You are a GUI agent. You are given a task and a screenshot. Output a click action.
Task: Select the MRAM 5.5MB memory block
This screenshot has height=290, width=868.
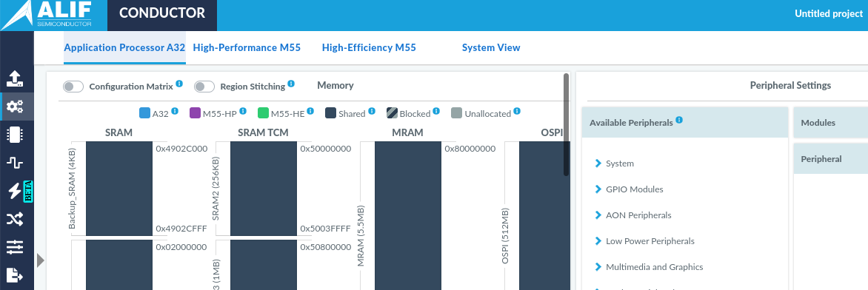[x=408, y=216]
